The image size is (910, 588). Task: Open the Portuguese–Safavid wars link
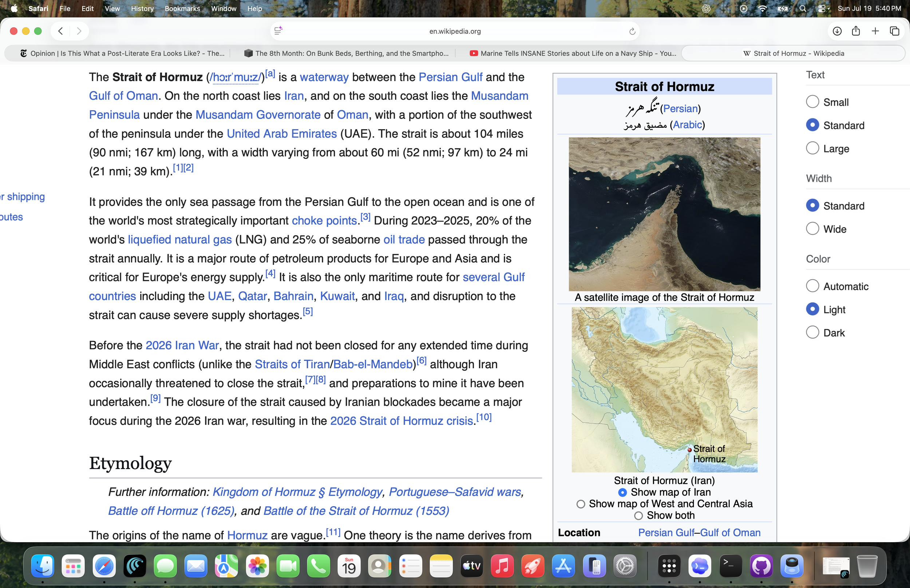click(x=455, y=492)
